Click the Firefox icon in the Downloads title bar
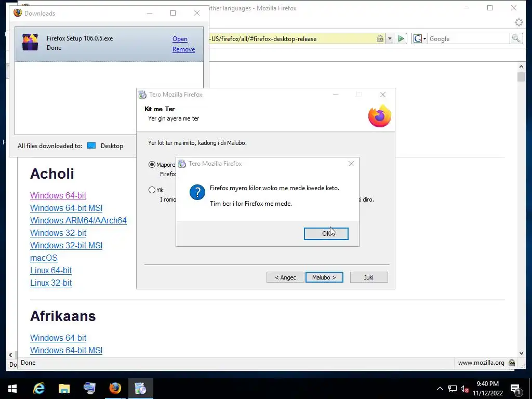Image resolution: width=532 pixels, height=399 pixels. (18, 13)
